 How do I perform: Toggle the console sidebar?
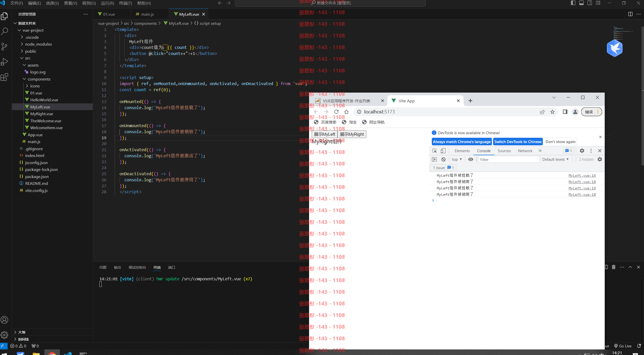tap(434, 160)
